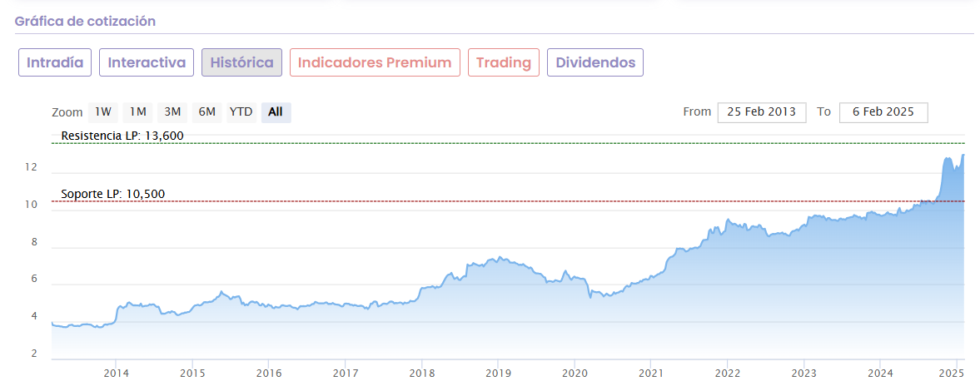Zoom chart to 1M range

pos(137,111)
